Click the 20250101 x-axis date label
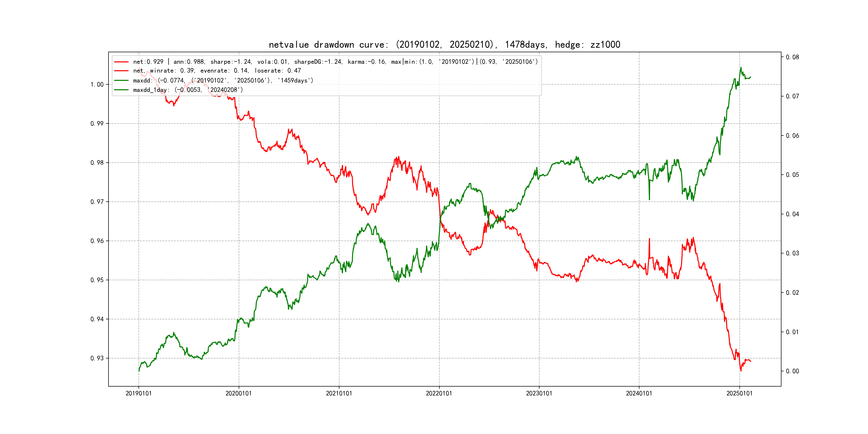Screen dimensions: 868x434 pos(739,393)
